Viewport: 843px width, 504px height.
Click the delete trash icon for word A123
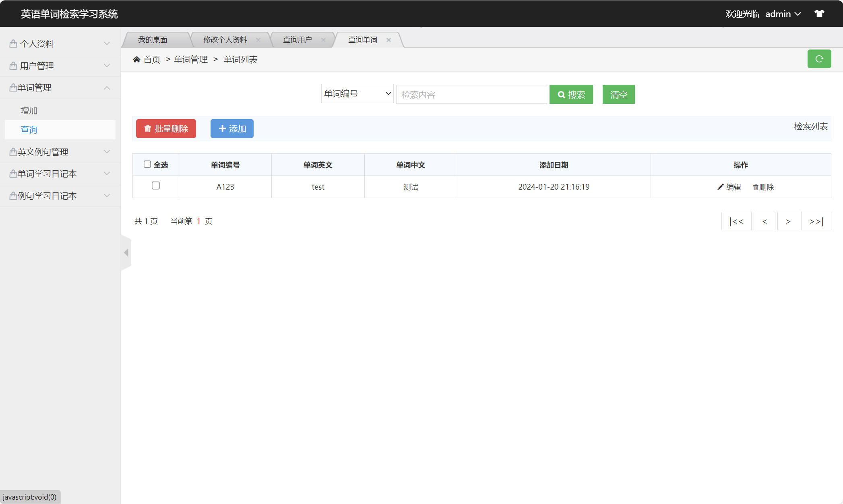click(755, 186)
